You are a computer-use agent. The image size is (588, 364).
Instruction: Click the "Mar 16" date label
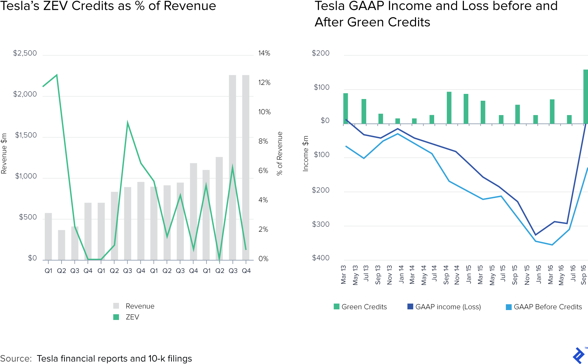[550, 275]
